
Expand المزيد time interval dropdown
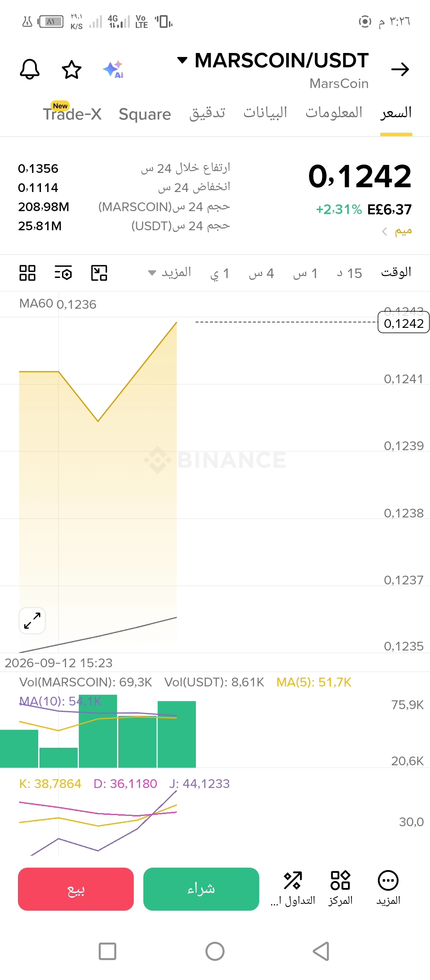point(170,273)
